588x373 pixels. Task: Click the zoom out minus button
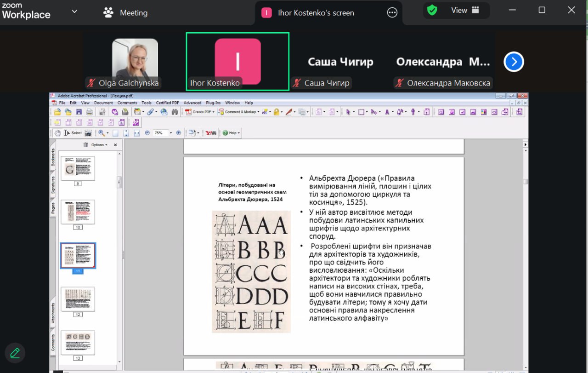click(147, 133)
